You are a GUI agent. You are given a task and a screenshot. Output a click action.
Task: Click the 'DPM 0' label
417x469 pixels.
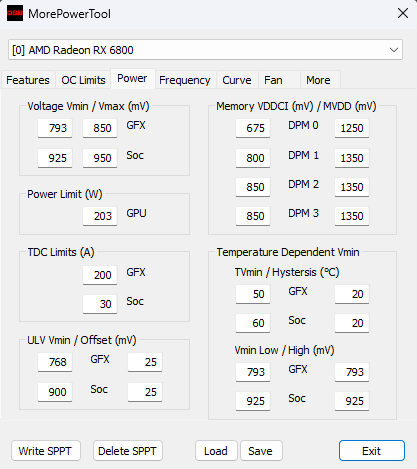pos(303,125)
